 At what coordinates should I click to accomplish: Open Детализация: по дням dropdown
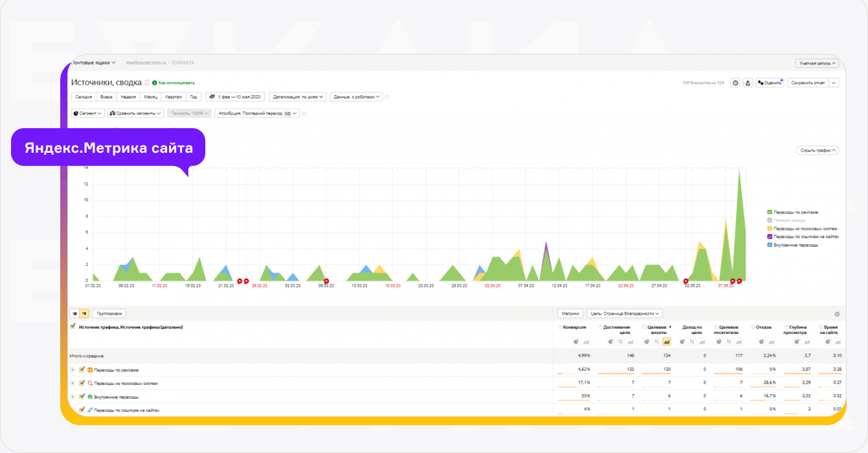point(298,97)
